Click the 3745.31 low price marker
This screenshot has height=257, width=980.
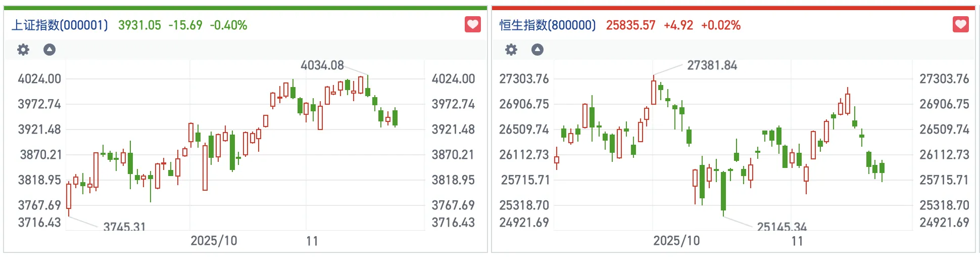[x=124, y=227]
